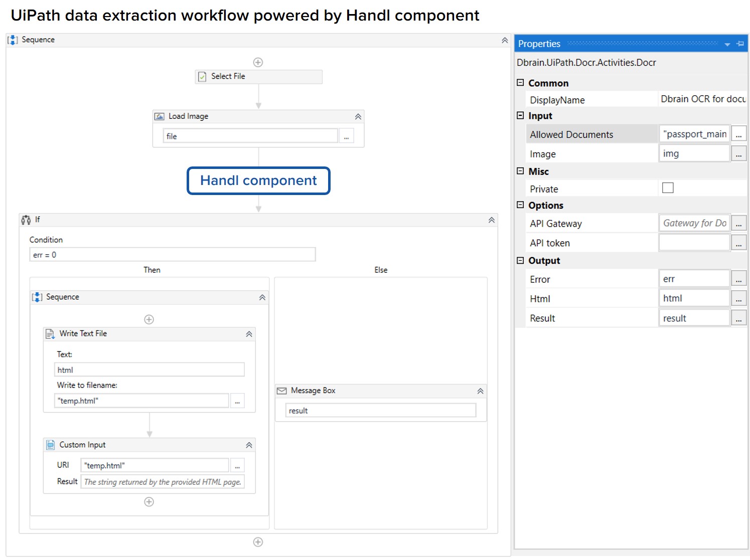The height and width of the screenshot is (560, 750).
Task: Collapse the Message Box activity
Action: (x=480, y=391)
